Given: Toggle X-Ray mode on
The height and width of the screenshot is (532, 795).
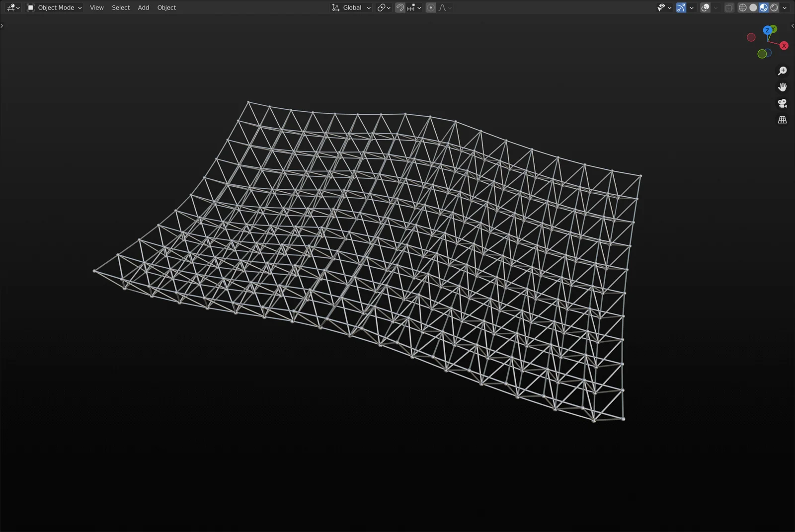Looking at the screenshot, I should (x=729, y=7).
